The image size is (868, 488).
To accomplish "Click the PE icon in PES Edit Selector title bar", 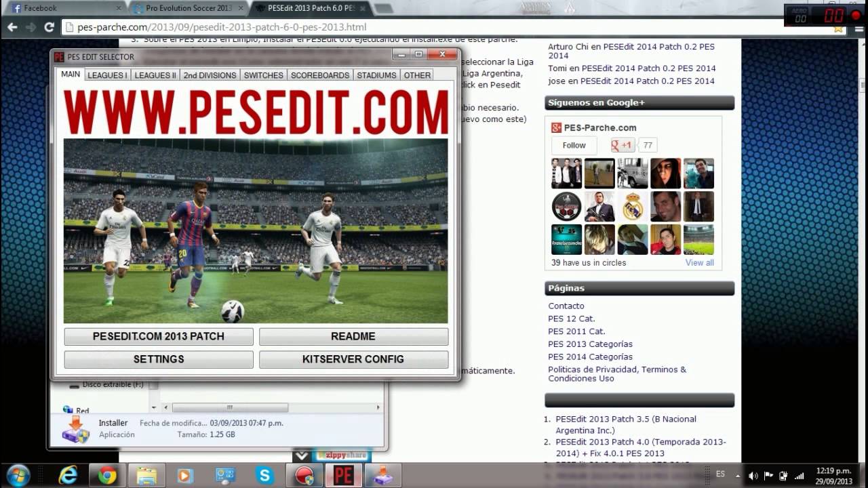I will 59,57.
